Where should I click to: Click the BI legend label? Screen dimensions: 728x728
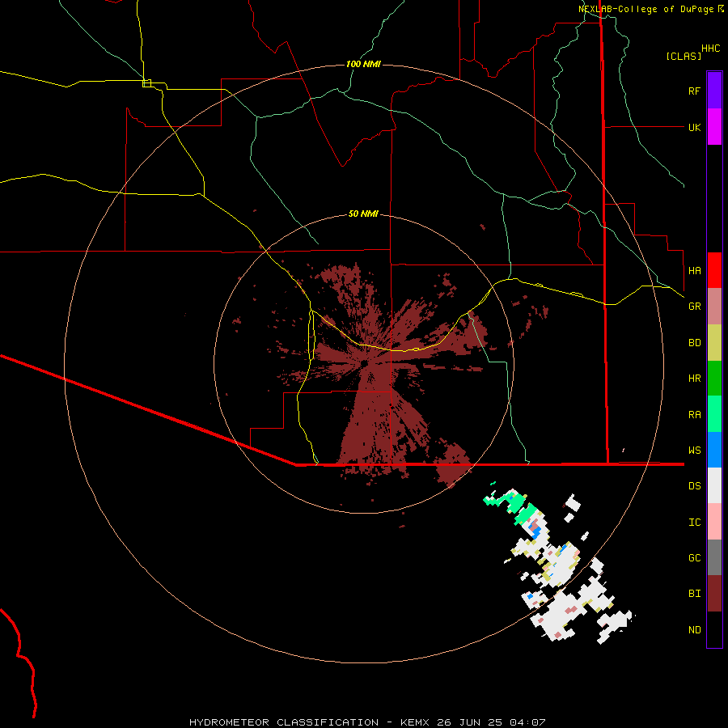pyautogui.click(x=694, y=594)
